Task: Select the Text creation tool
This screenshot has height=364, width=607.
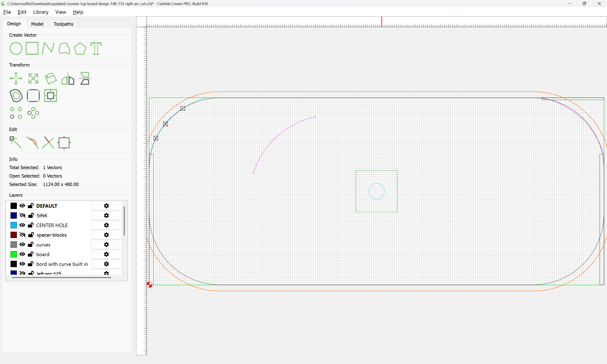Action: (96, 48)
